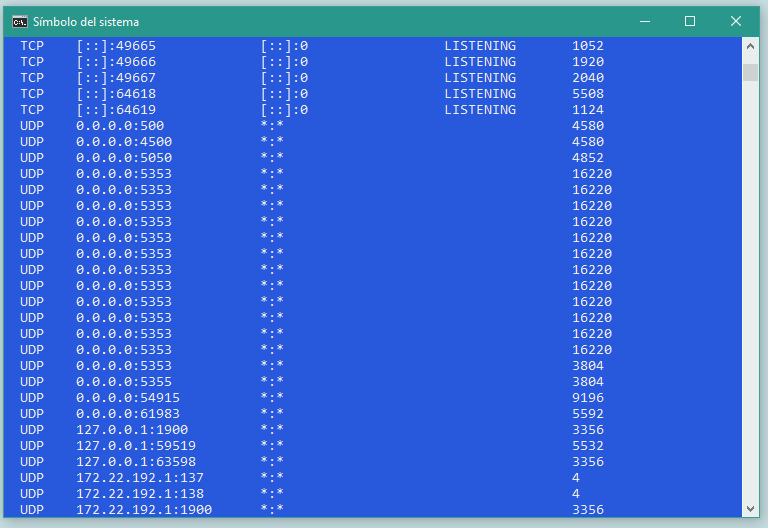Close the Símbolo del sistema window
Image resolution: width=768 pixels, height=528 pixels.
click(x=736, y=21)
